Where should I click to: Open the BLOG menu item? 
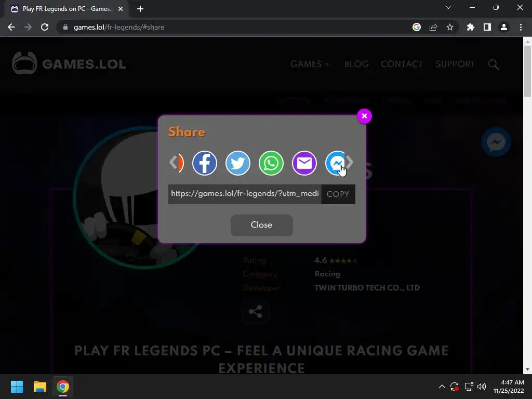[356, 64]
